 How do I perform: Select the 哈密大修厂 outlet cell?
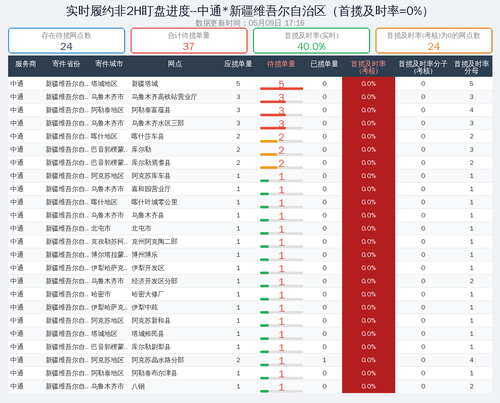tap(148, 294)
